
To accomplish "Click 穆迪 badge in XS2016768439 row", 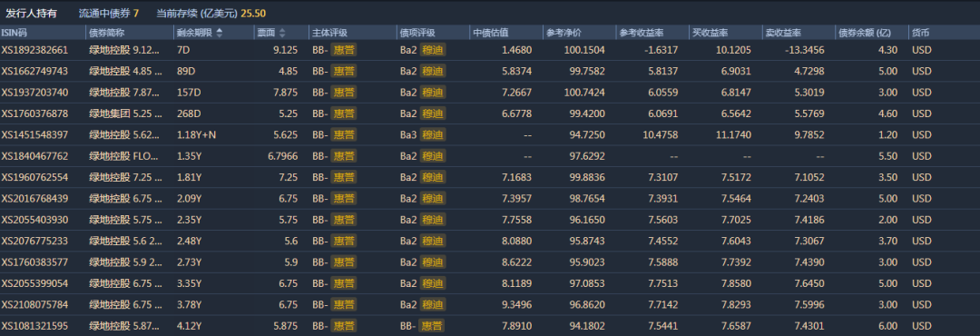I will [434, 198].
